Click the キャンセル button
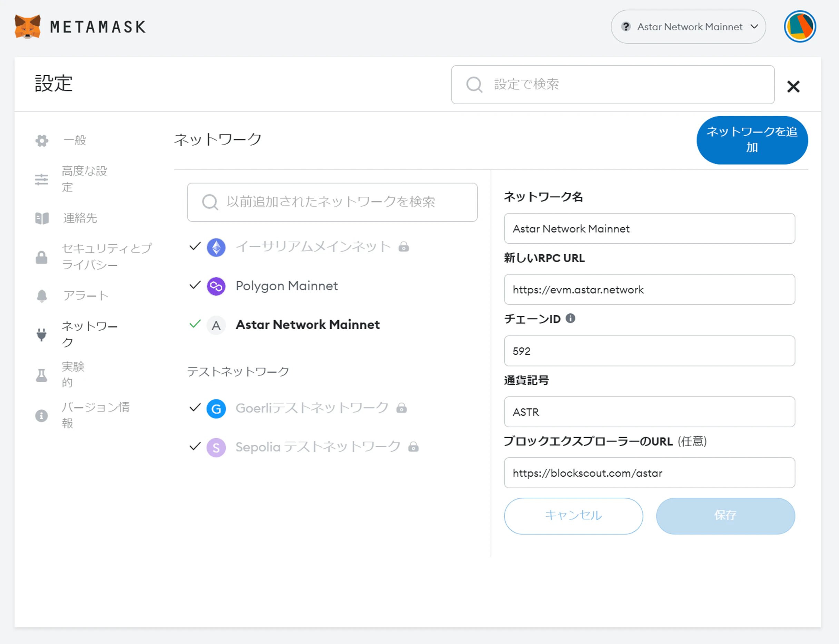839x644 pixels. [573, 516]
